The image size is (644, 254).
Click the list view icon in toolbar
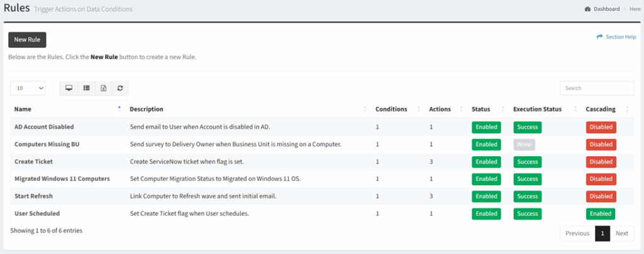(86, 89)
